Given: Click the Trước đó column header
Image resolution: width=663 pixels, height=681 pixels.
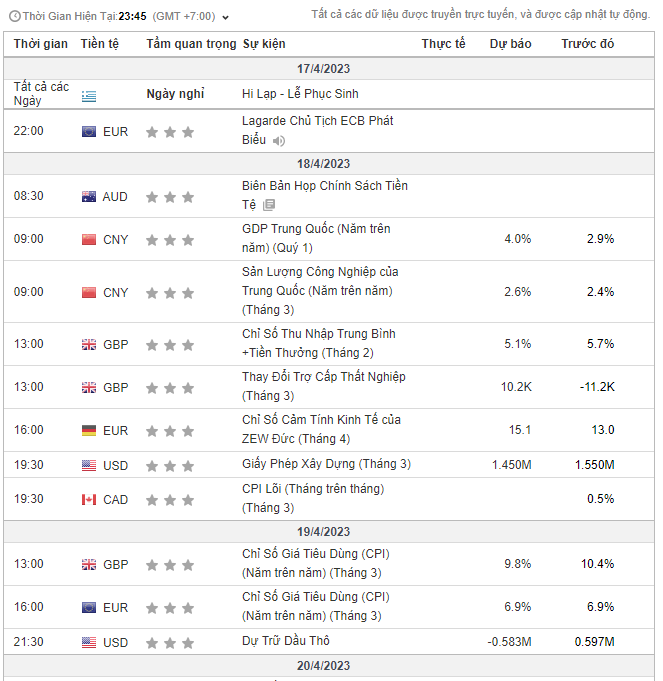Looking at the screenshot, I should coord(587,44).
